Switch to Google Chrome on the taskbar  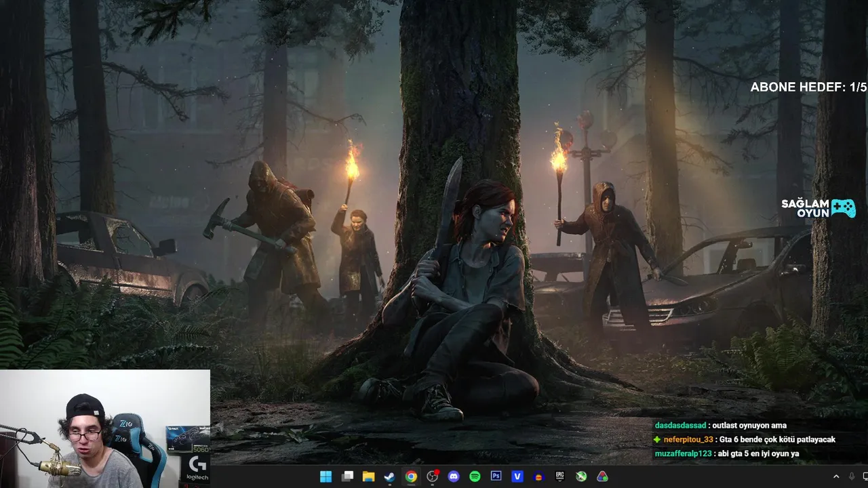click(411, 476)
